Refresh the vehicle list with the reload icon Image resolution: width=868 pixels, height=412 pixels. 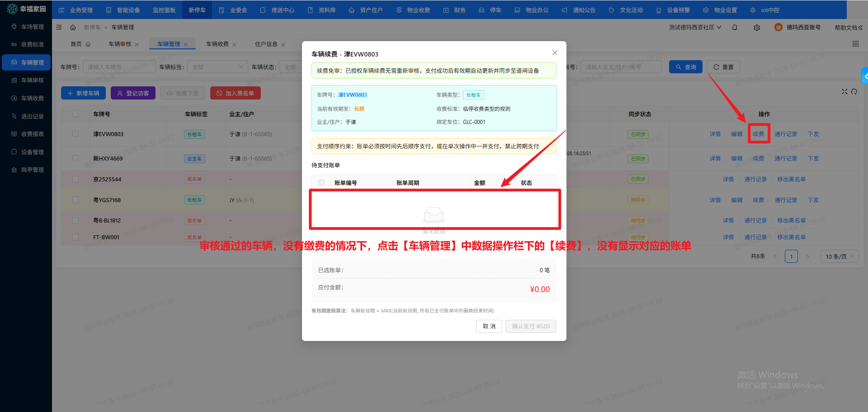(854, 91)
